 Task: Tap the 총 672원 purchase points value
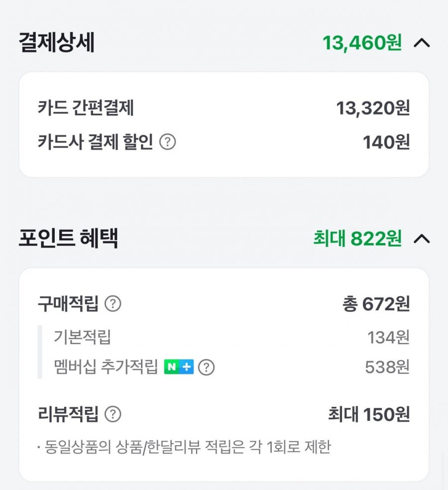(x=376, y=304)
